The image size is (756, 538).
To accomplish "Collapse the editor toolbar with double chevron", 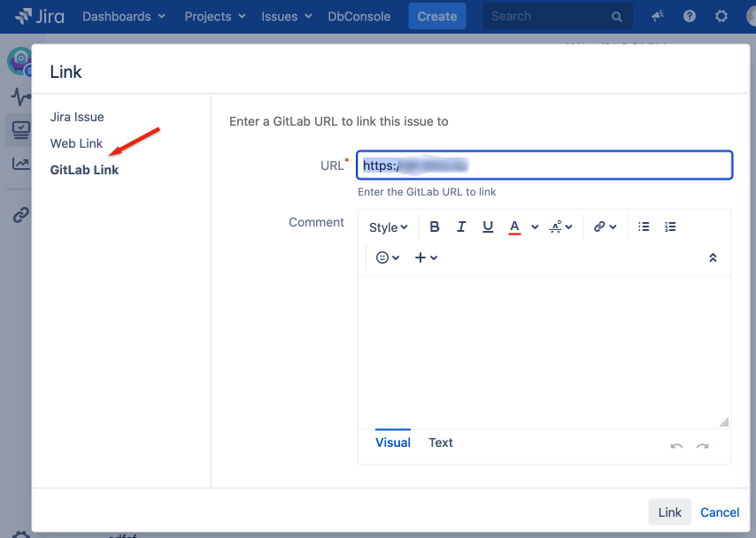I will [x=714, y=257].
